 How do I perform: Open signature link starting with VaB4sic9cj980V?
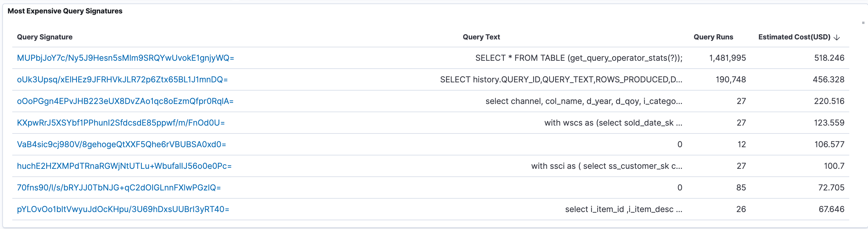(121, 144)
